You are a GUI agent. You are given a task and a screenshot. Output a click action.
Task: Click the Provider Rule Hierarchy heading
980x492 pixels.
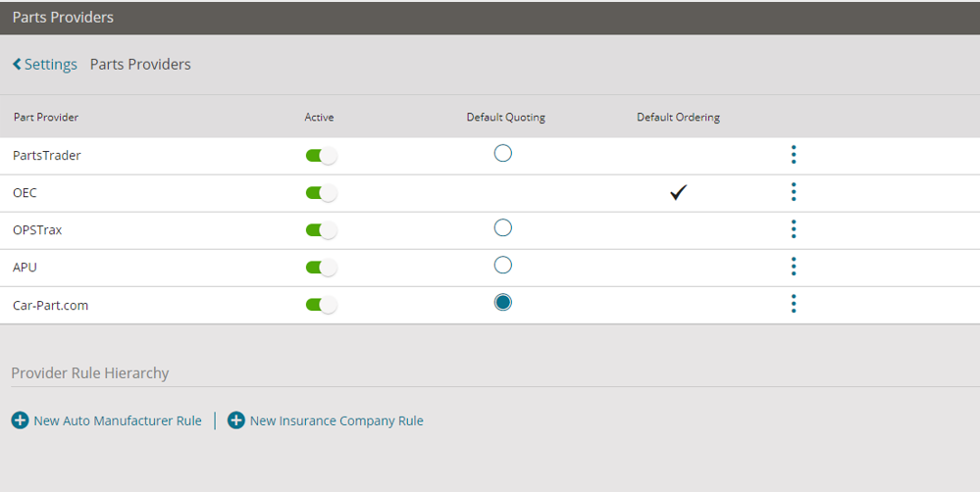point(90,372)
